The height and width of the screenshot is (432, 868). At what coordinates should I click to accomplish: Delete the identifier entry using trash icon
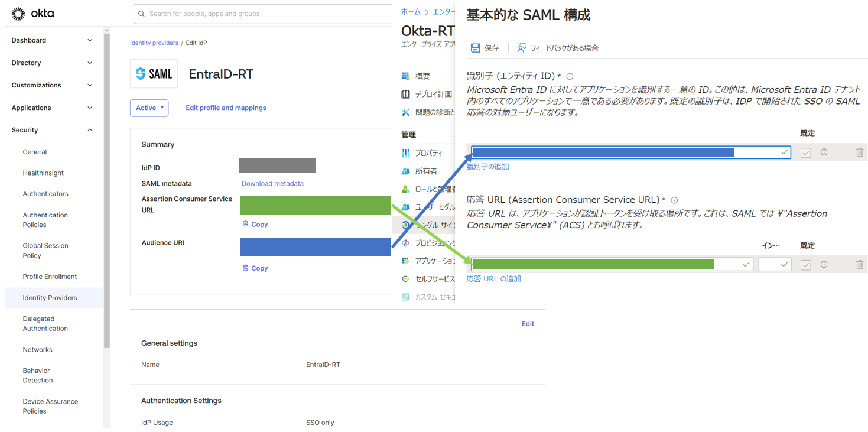coord(860,152)
